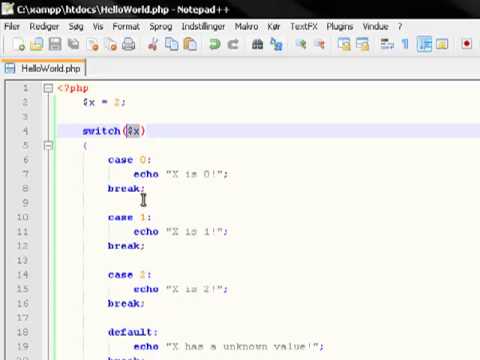
Task: Click the Save All toolbar icon
Action: pos(73,44)
